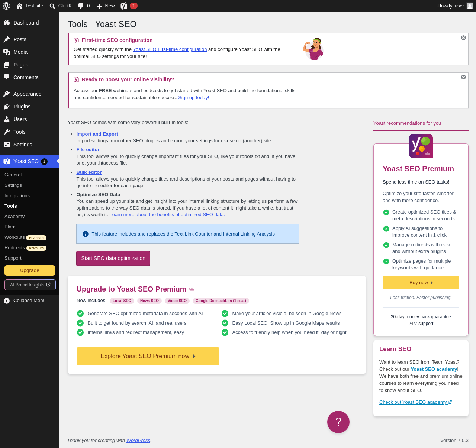This screenshot has height=448, width=476.
Task: Open the Media library
Action: coord(30,52)
